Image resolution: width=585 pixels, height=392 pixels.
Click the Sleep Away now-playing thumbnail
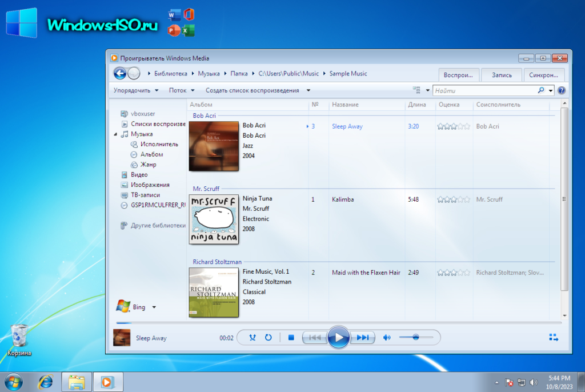[x=122, y=338]
